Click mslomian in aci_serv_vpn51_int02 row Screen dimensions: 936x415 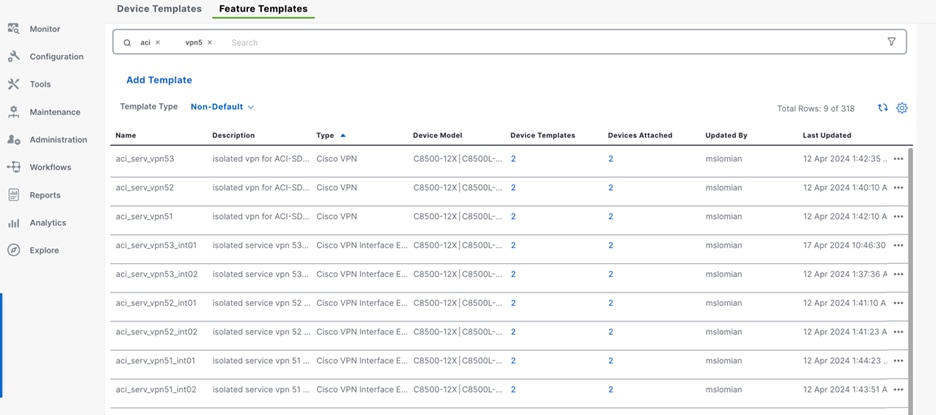point(724,389)
